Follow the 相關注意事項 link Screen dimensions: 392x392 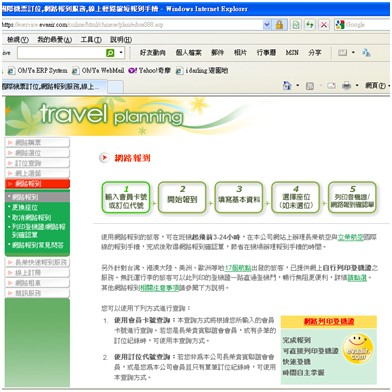point(160,288)
